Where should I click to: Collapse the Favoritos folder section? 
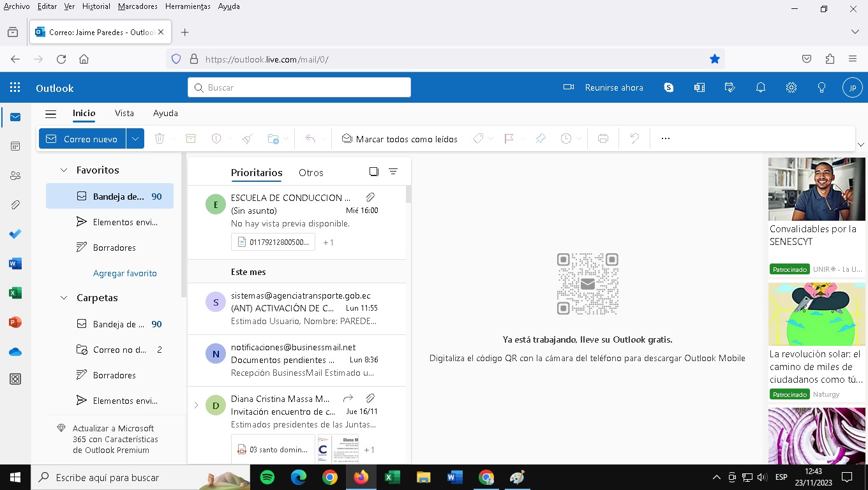[64, 170]
